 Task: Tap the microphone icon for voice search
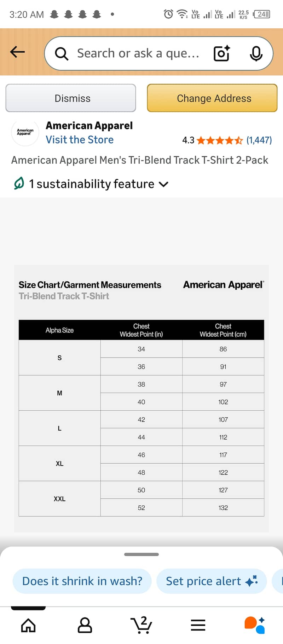(x=256, y=53)
